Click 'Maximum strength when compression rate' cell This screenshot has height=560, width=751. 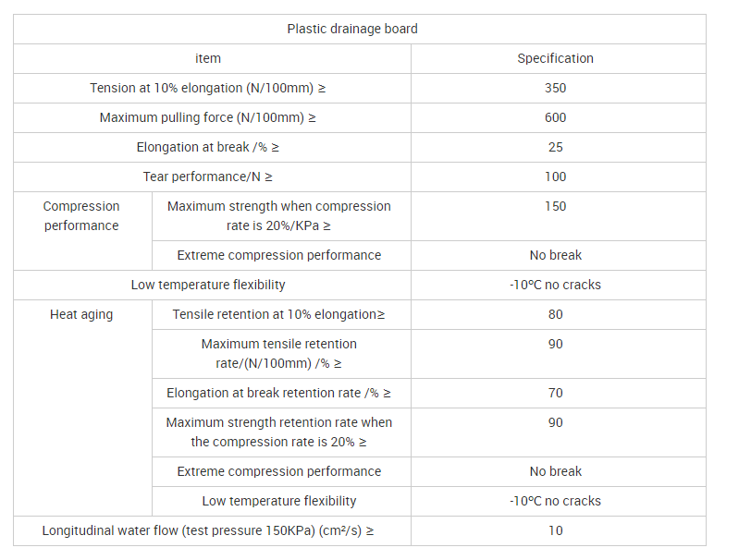click(278, 216)
